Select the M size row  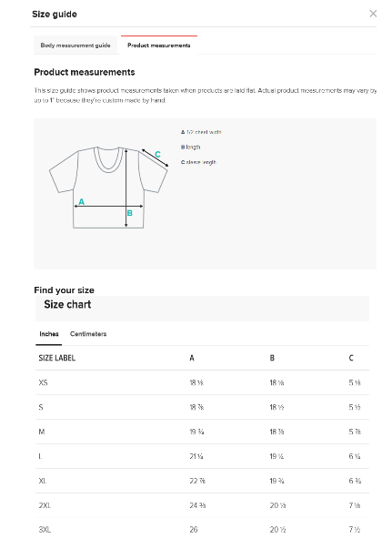(202, 432)
